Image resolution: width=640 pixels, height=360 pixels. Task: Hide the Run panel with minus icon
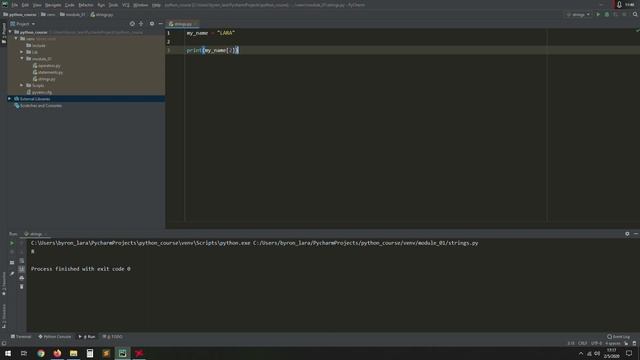[636, 234]
